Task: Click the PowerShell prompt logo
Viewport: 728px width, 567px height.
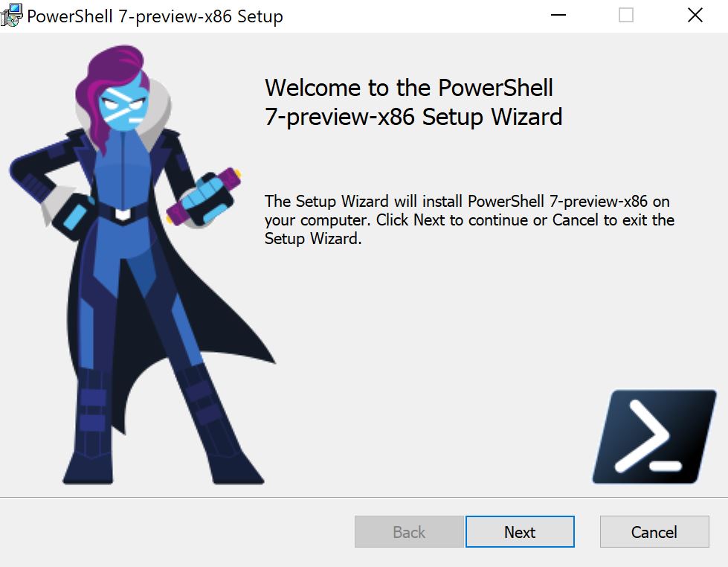Action: tap(654, 436)
